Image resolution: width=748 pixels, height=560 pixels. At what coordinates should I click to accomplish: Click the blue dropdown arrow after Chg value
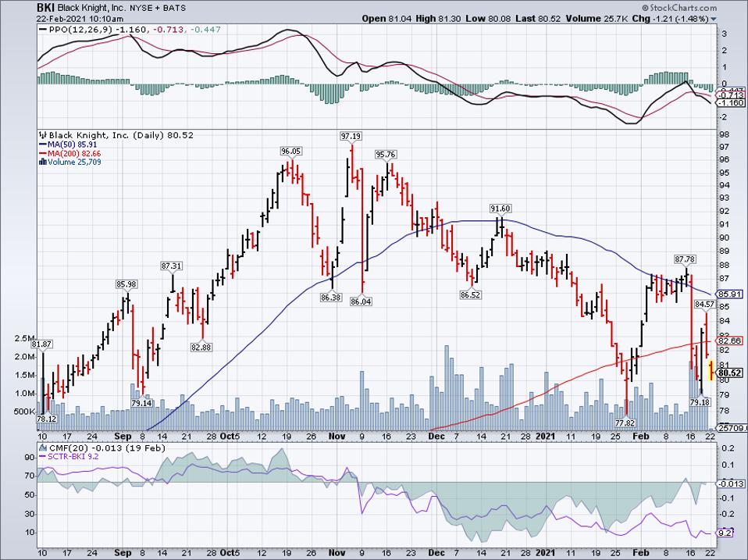[713, 19]
